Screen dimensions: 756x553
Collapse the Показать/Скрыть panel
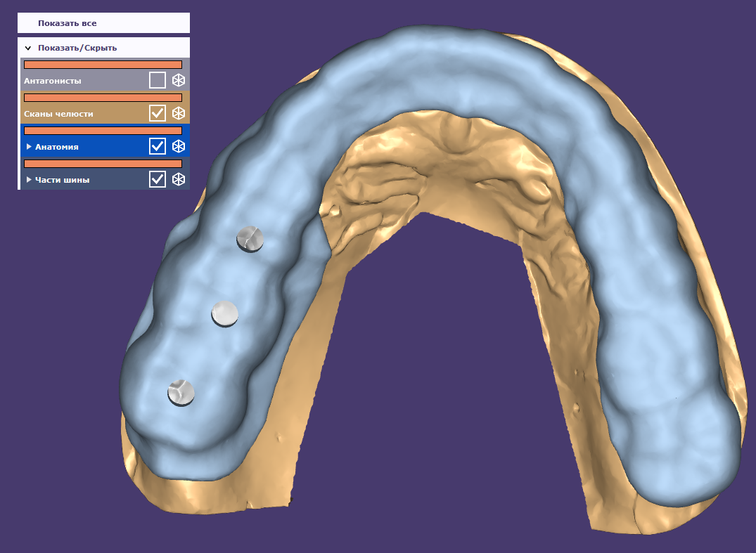point(28,48)
